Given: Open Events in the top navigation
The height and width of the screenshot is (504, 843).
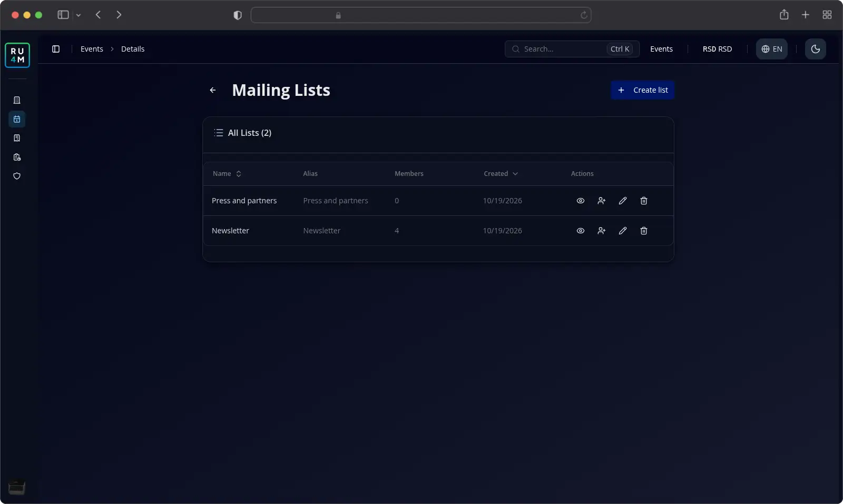Looking at the screenshot, I should pos(661,49).
